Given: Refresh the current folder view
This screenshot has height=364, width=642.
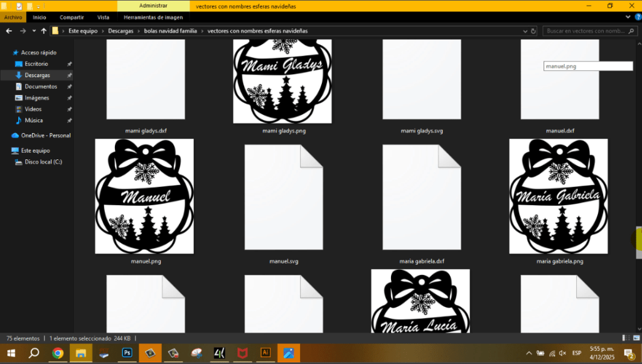Looking at the screenshot, I should click(x=533, y=31).
